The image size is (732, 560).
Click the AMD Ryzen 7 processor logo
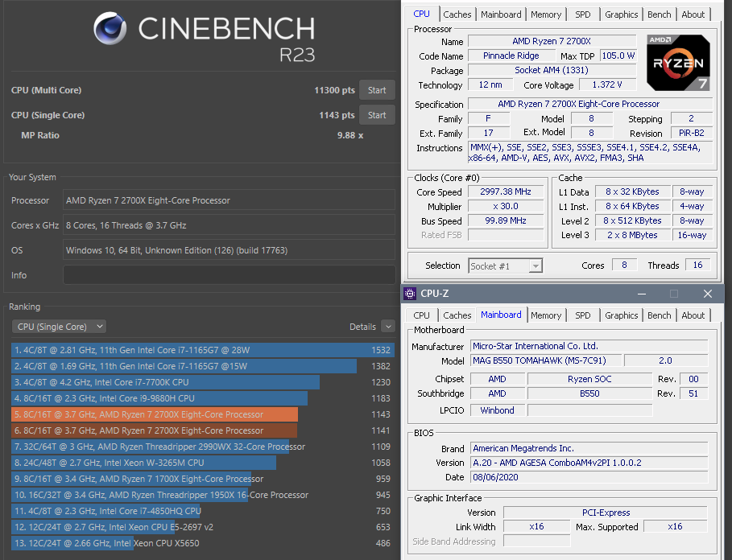click(678, 63)
